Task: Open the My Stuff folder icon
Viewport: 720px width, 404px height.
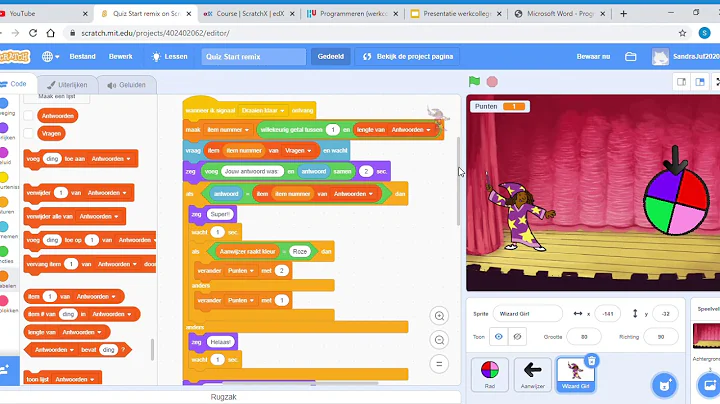Action: (630, 56)
